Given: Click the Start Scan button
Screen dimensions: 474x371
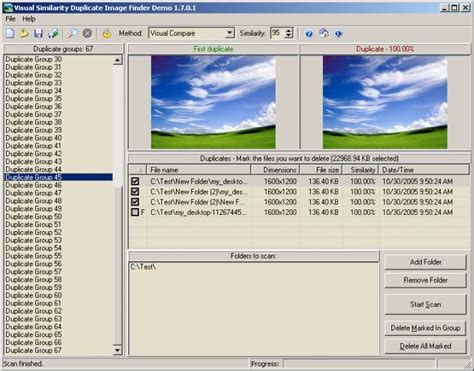Looking at the screenshot, I should tap(425, 304).
